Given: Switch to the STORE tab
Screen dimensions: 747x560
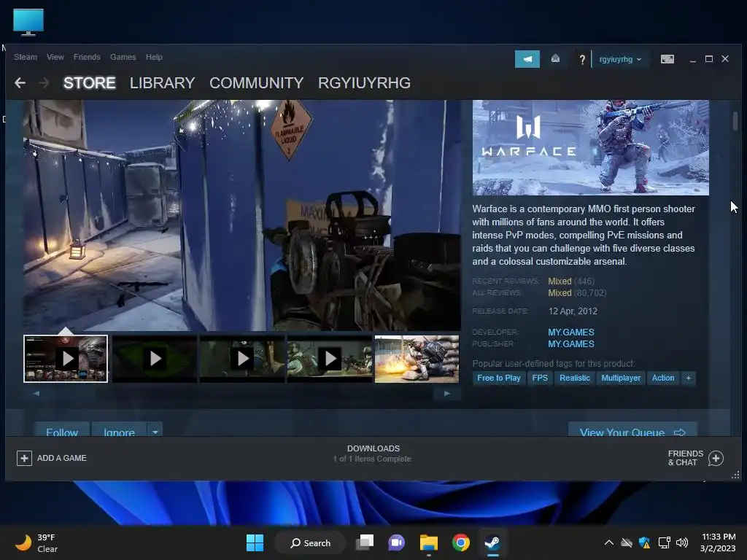Looking at the screenshot, I should [90, 83].
